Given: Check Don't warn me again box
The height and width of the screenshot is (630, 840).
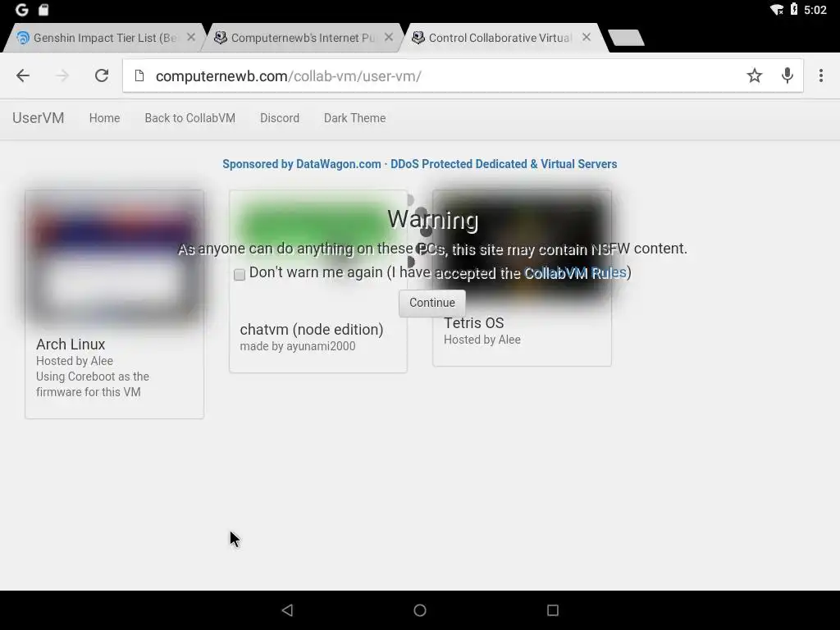Looking at the screenshot, I should [x=240, y=274].
